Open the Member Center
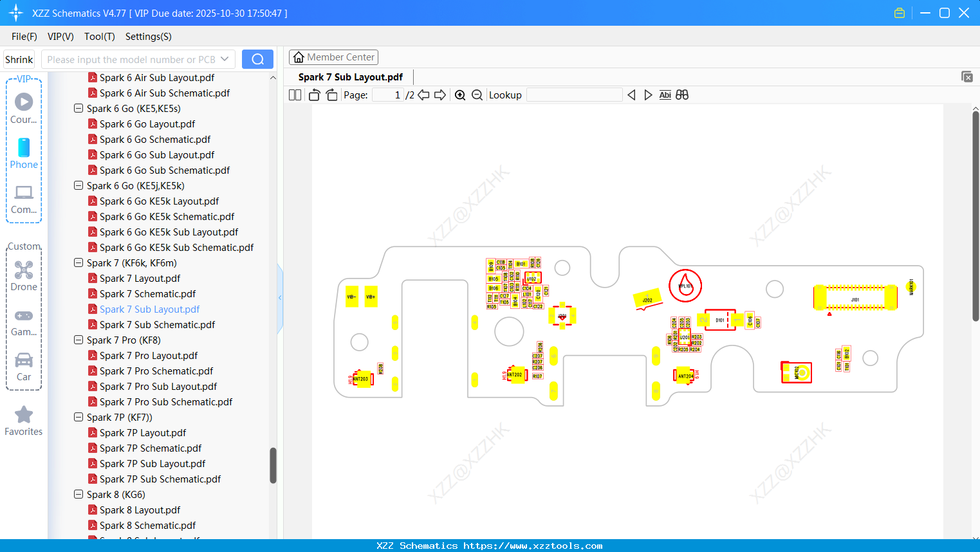 pyautogui.click(x=333, y=57)
